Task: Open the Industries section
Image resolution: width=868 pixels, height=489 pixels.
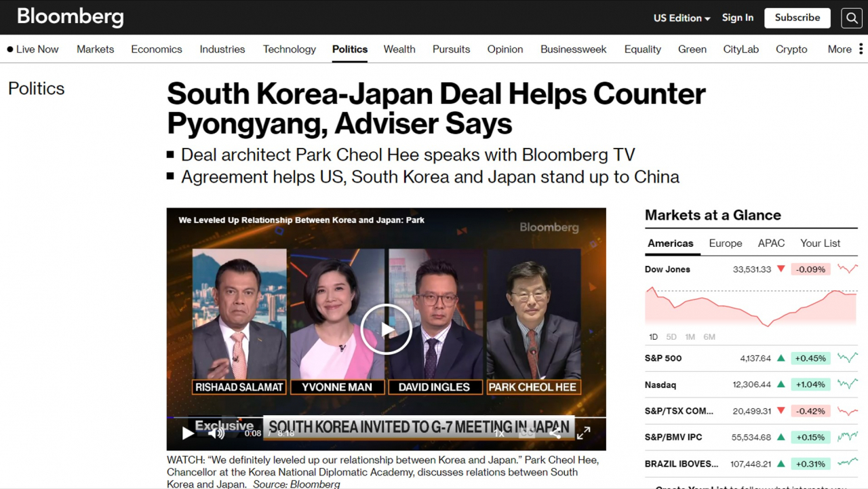Action: click(222, 50)
